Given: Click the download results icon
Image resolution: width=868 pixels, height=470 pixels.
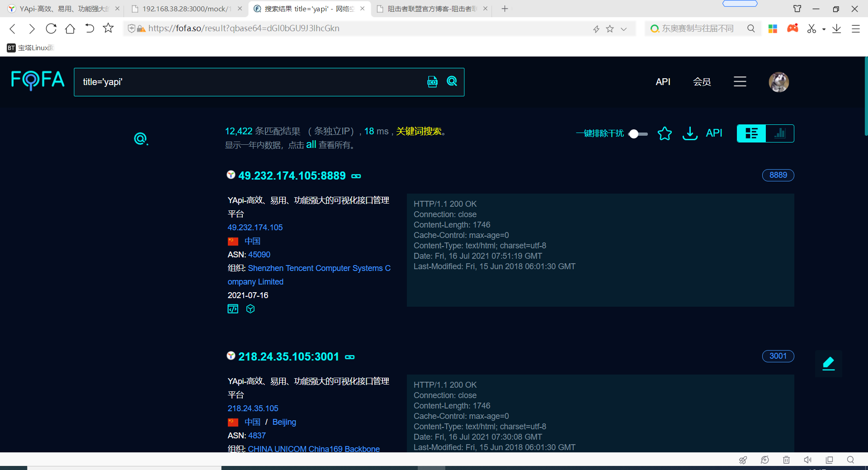Looking at the screenshot, I should click(x=689, y=133).
